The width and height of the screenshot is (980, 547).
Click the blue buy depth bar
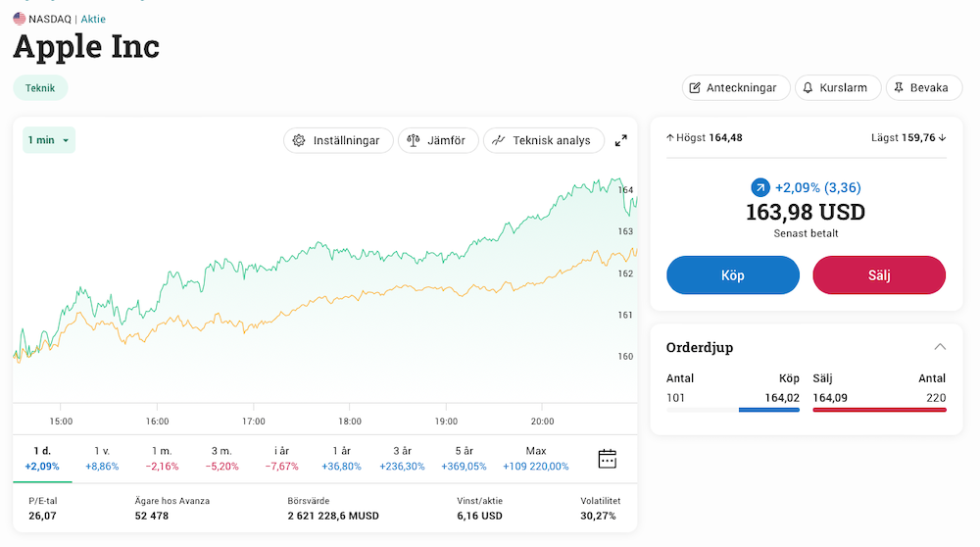(x=769, y=410)
